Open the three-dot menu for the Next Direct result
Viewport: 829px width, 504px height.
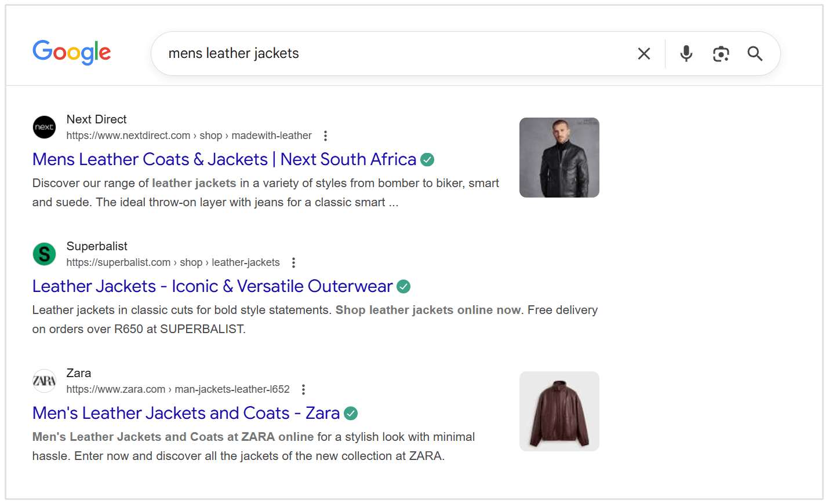[x=325, y=135]
